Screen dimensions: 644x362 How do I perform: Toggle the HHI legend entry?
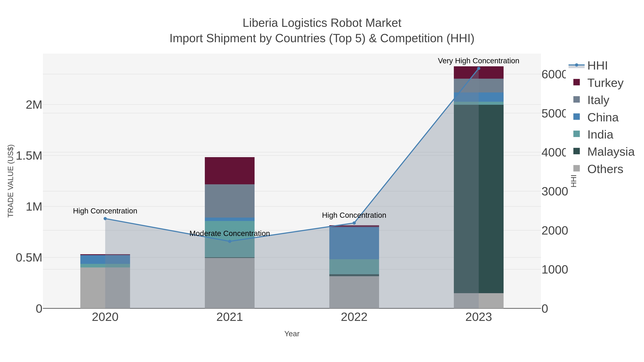coord(588,65)
